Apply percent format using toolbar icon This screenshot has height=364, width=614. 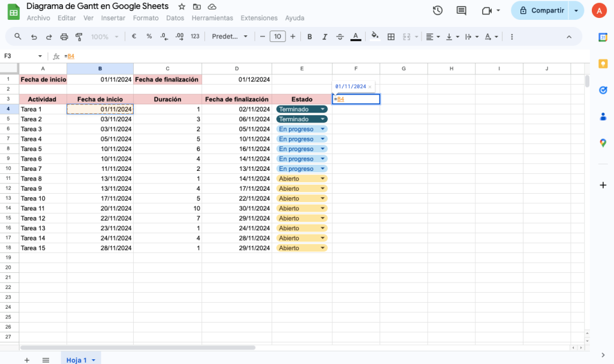(x=148, y=37)
